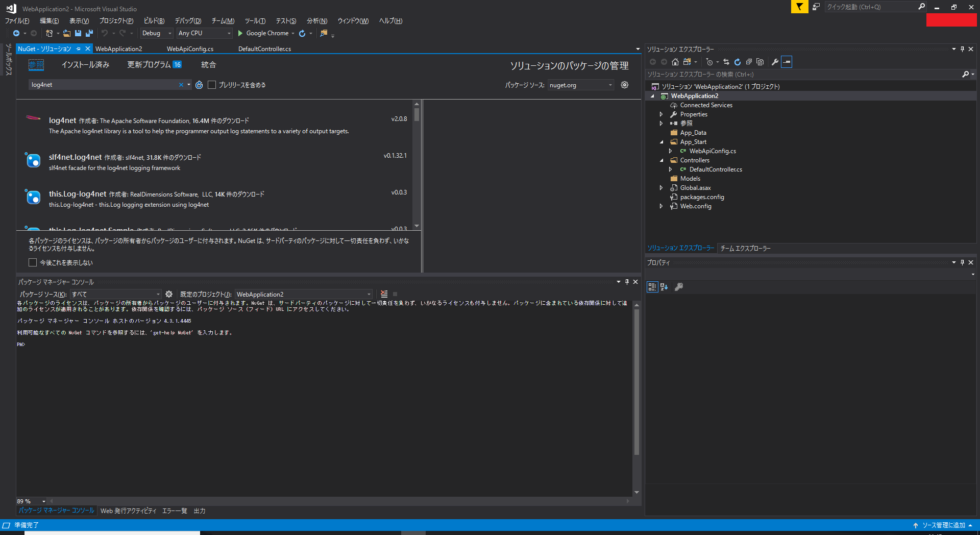Open NuGet package source settings gear
980x535 pixels.
[x=625, y=85]
